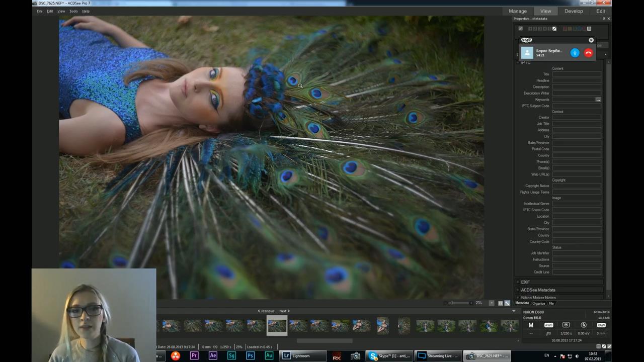The width and height of the screenshot is (644, 362).
Task: Launch Adobe Audition from the taskbar
Action: pos(269,356)
